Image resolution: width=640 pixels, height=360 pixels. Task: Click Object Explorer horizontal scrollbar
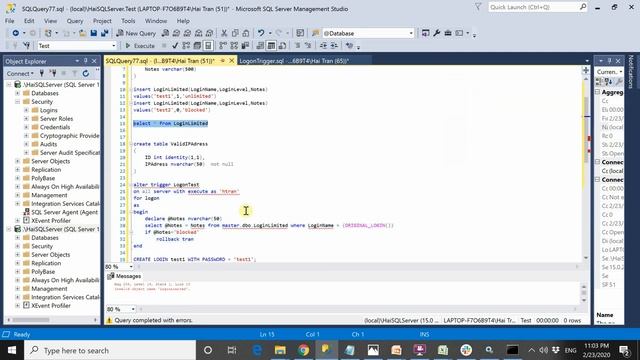(51, 320)
